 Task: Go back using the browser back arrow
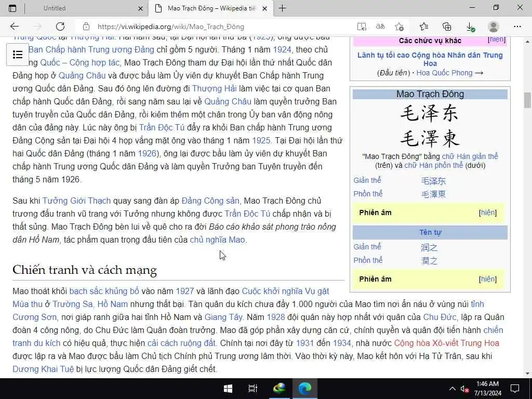14,26
